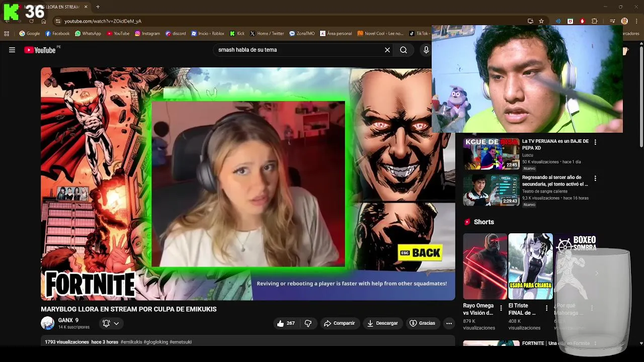This screenshot has height=362, width=644.
Task: Click the Gracias button
Action: pos(423,323)
